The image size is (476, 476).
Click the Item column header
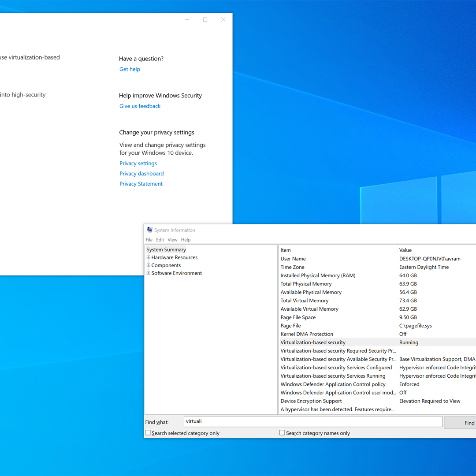338,250
